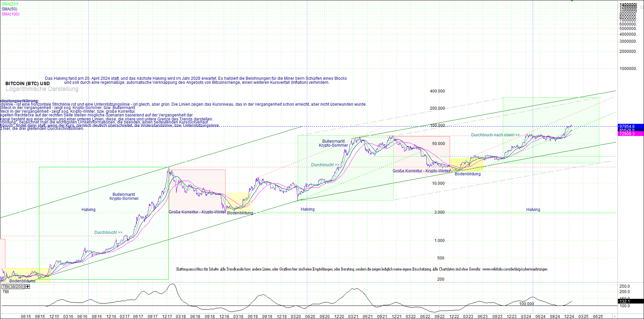Screen dimensions: 644x319
Task: Toggle SMA(100) moving average visibility
Action: coord(10,14)
